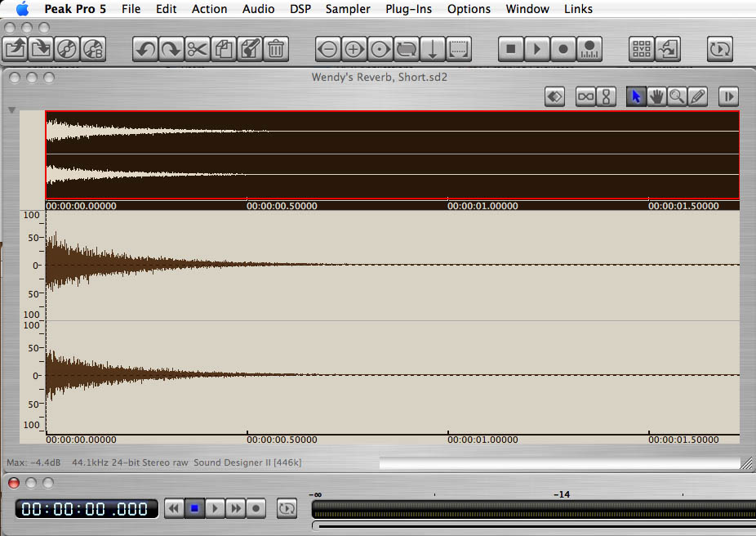This screenshot has height=536, width=756.
Task: Click the document horizontal scrollbar
Action: pos(559,463)
